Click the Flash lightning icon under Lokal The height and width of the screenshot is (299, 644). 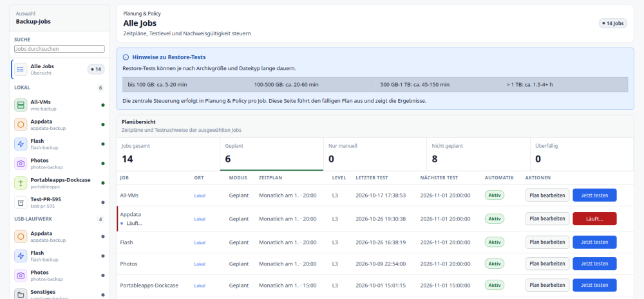(21, 144)
